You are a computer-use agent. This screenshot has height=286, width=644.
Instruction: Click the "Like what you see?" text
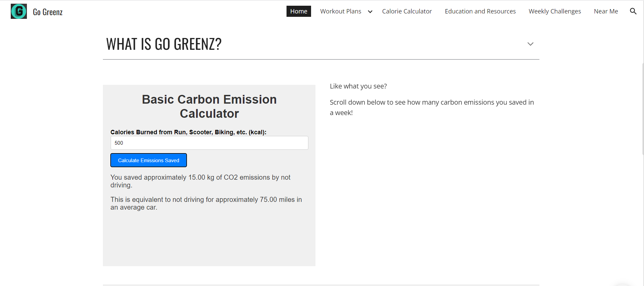(358, 86)
